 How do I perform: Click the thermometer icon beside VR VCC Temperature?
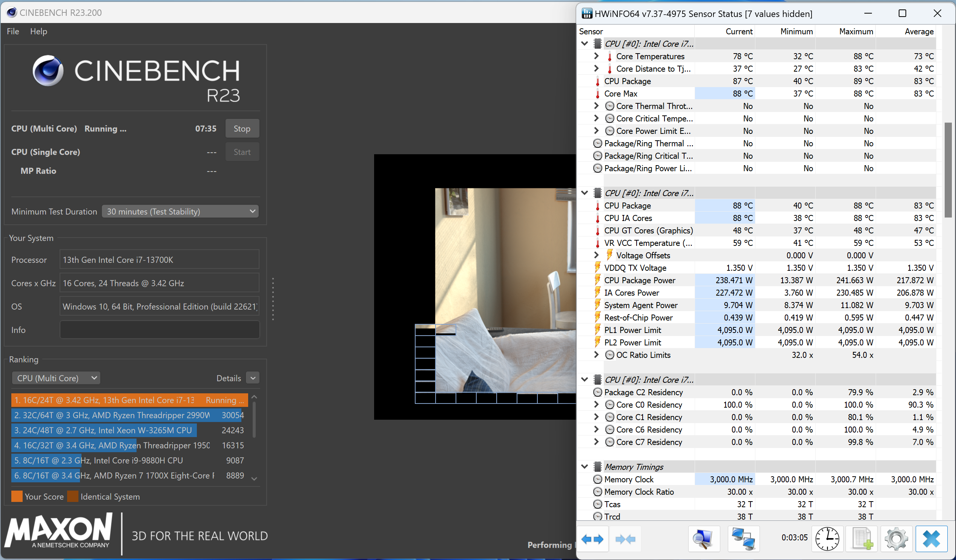pos(597,243)
